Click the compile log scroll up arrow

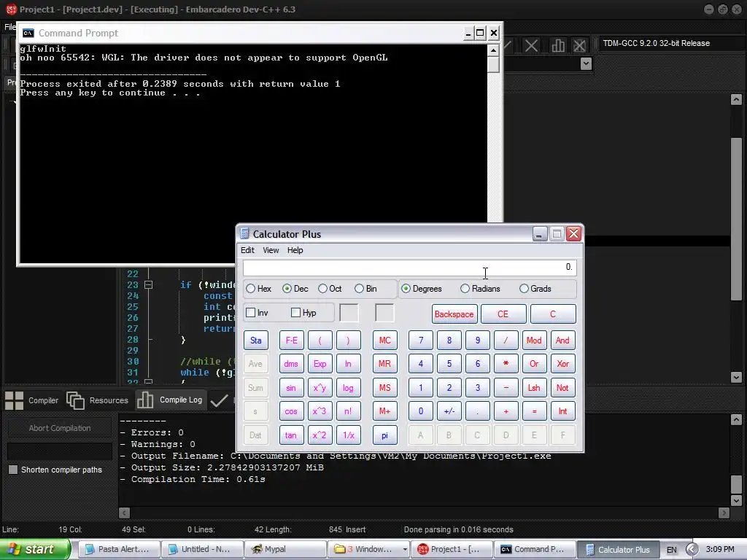(736, 419)
